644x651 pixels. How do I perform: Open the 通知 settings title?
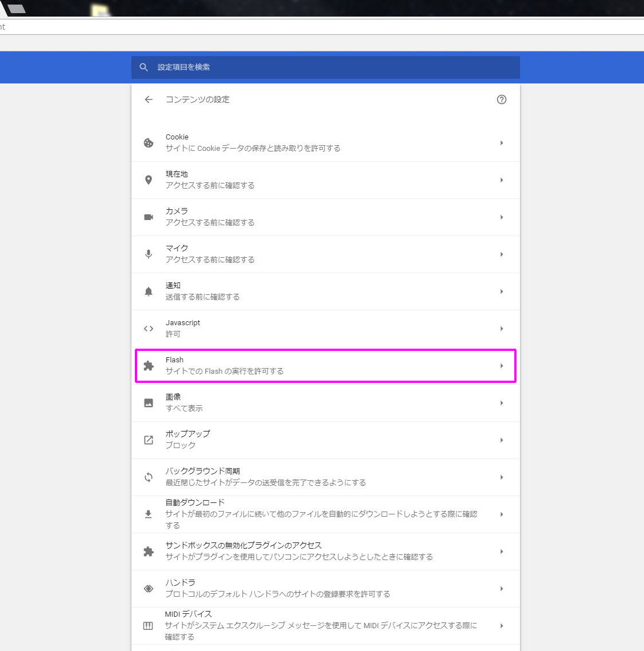173,285
